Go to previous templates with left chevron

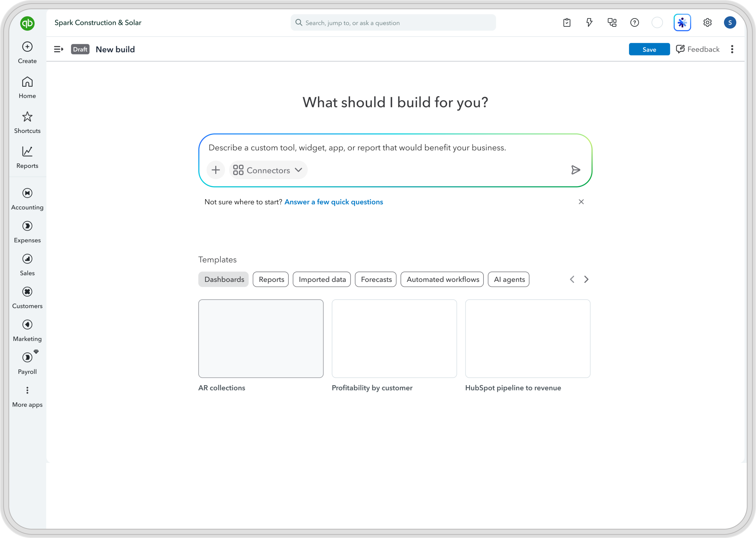click(572, 279)
